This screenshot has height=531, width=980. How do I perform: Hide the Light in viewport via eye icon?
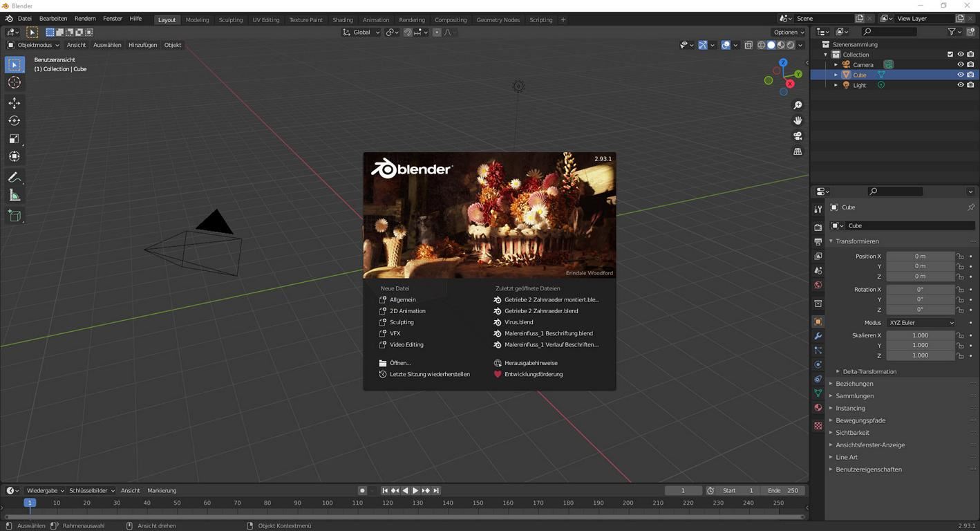[x=960, y=85]
